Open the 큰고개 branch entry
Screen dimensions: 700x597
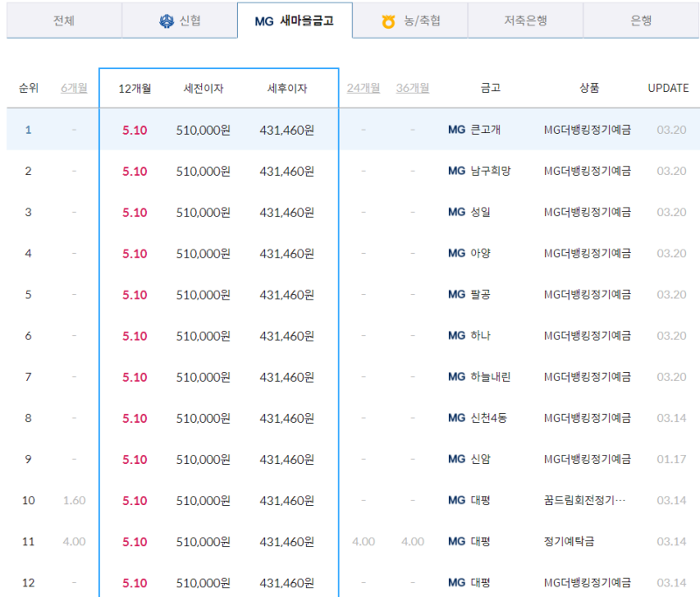486,130
